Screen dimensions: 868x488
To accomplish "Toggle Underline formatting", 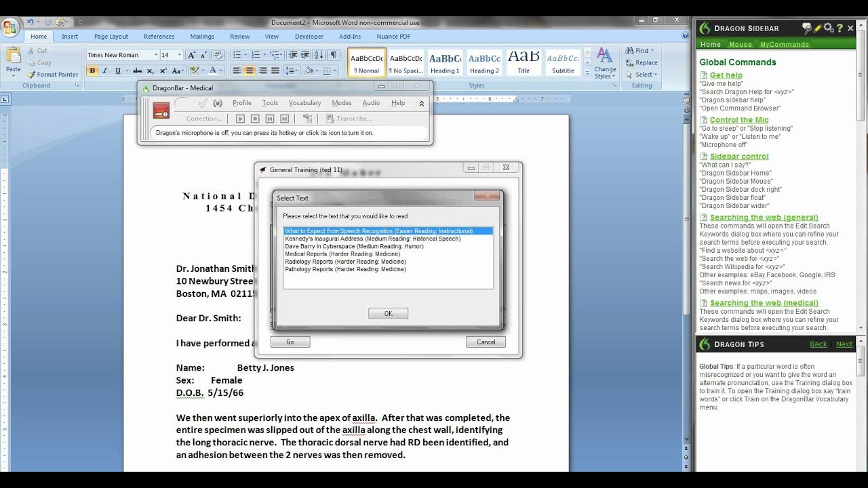I will point(118,70).
